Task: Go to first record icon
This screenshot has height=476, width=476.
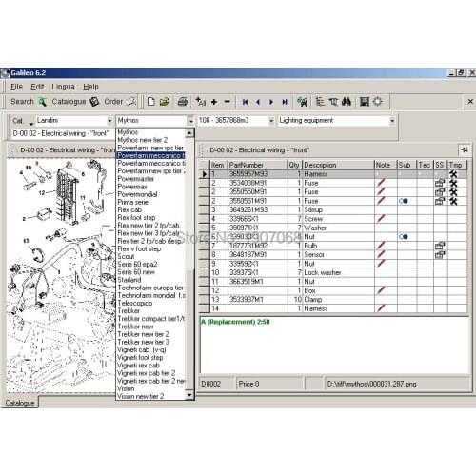Action: click(x=245, y=102)
